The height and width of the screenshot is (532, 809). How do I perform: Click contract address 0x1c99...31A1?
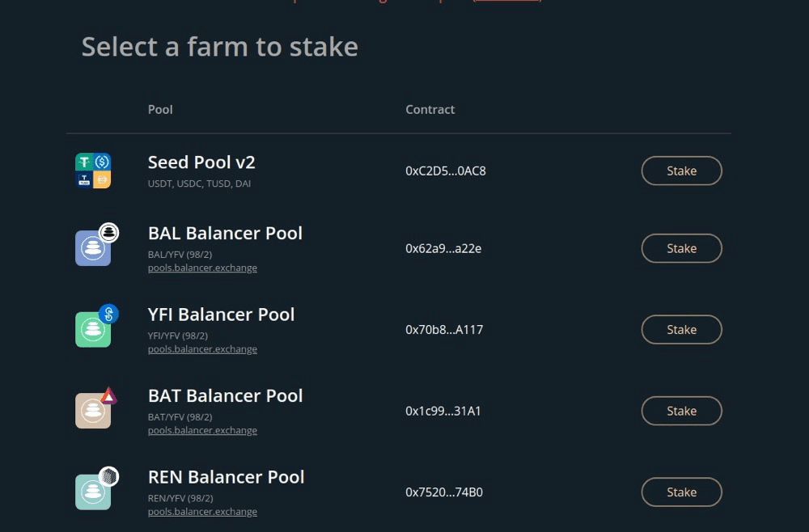[443, 411]
